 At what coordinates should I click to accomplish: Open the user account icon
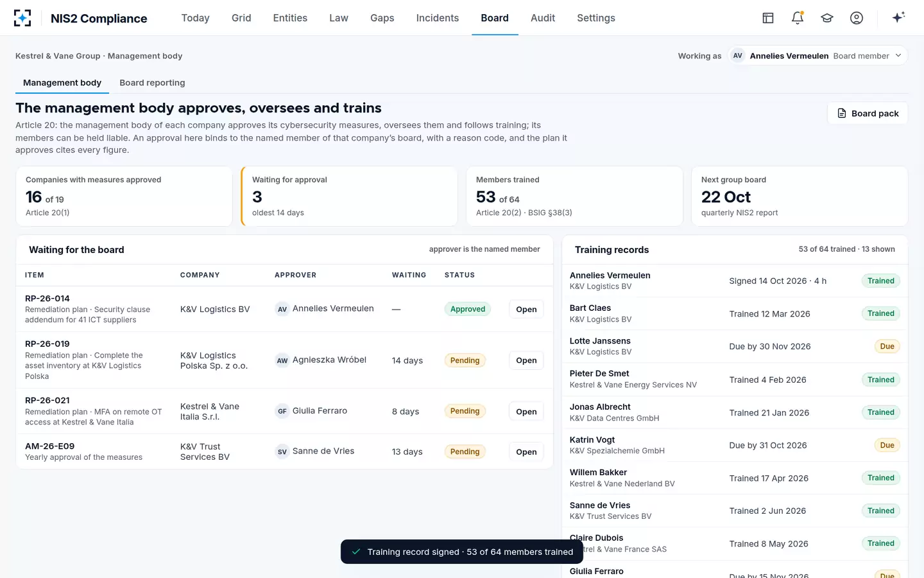click(857, 18)
